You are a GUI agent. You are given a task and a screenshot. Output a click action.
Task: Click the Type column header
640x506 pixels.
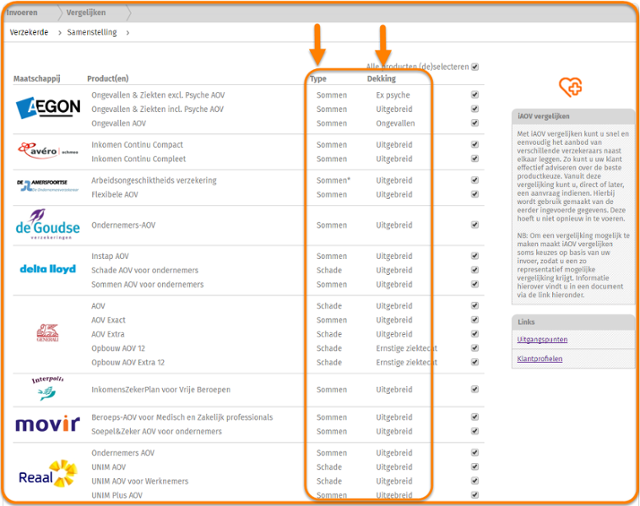point(318,79)
